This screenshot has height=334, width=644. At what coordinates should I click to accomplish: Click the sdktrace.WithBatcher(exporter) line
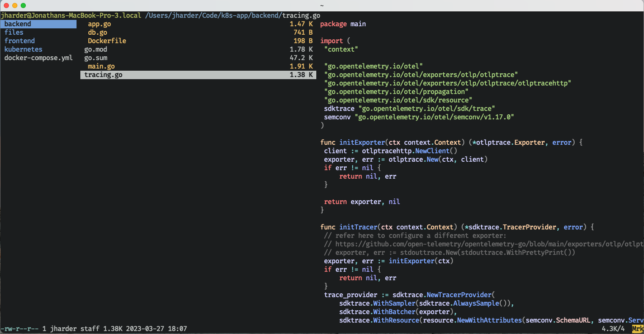[398, 312]
